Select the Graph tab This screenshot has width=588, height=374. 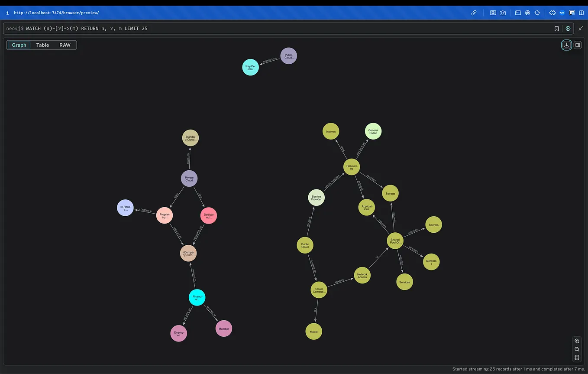point(19,45)
